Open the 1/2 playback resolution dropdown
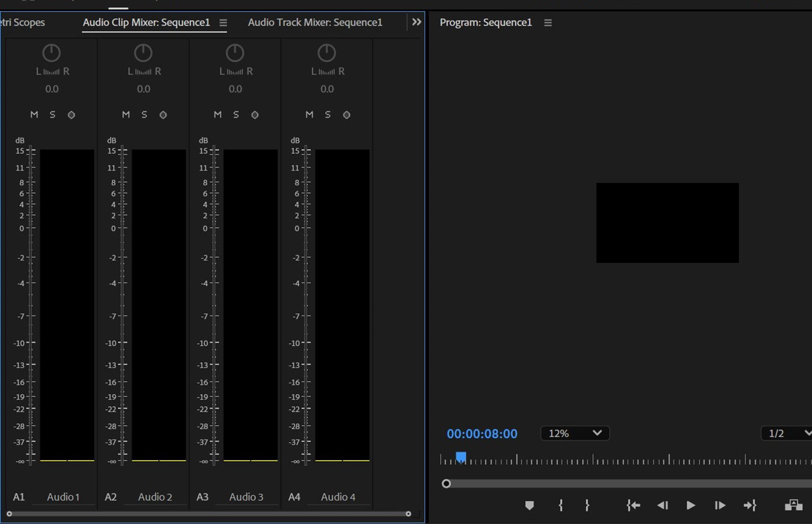The width and height of the screenshot is (812, 524). (x=786, y=433)
